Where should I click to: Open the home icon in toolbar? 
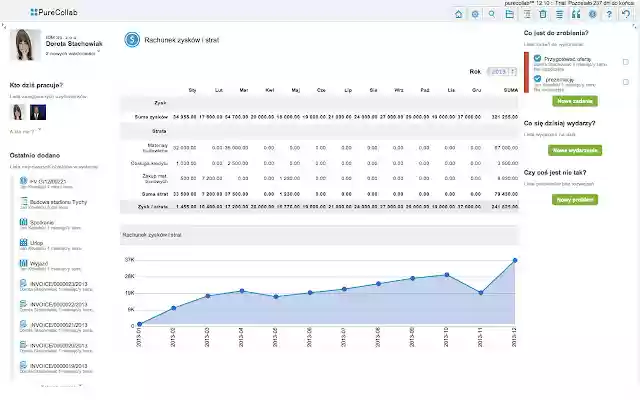459,14
